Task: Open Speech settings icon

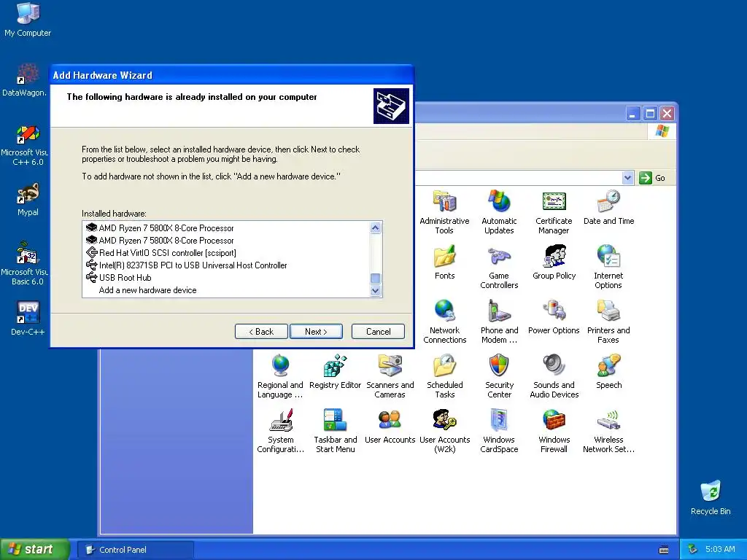Action: (x=608, y=371)
